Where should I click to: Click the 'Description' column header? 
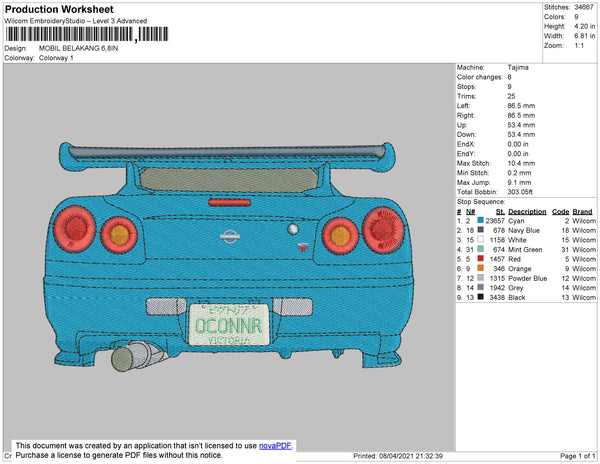pyautogui.click(x=527, y=212)
